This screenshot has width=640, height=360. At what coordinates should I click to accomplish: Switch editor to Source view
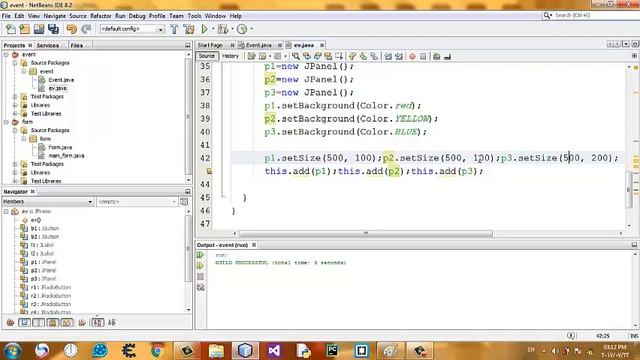(x=207, y=56)
